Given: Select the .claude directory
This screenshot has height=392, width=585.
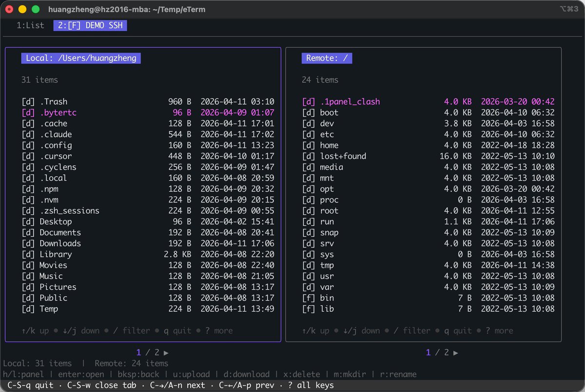Looking at the screenshot, I should (148, 134).
